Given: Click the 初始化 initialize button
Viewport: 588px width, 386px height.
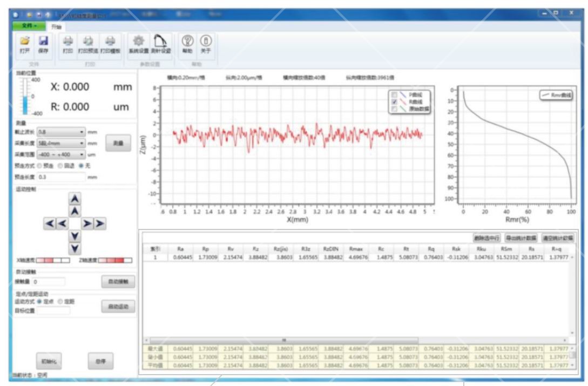Looking at the screenshot, I should tap(49, 361).
